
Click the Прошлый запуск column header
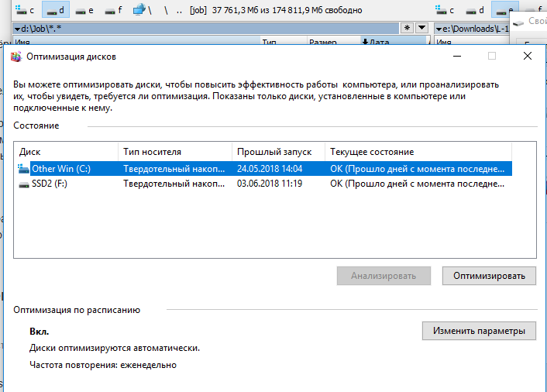click(278, 152)
